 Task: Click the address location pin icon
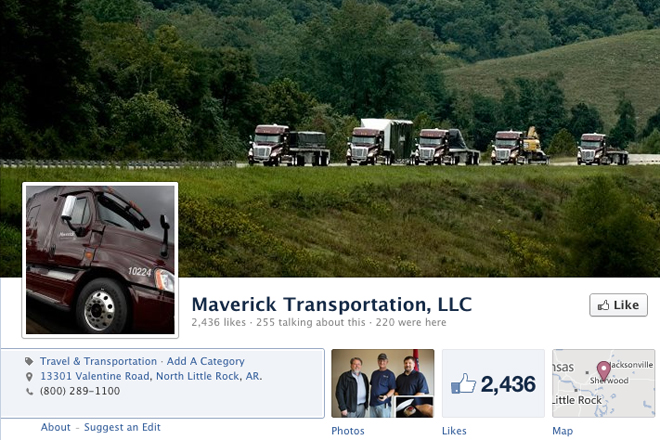click(x=29, y=376)
